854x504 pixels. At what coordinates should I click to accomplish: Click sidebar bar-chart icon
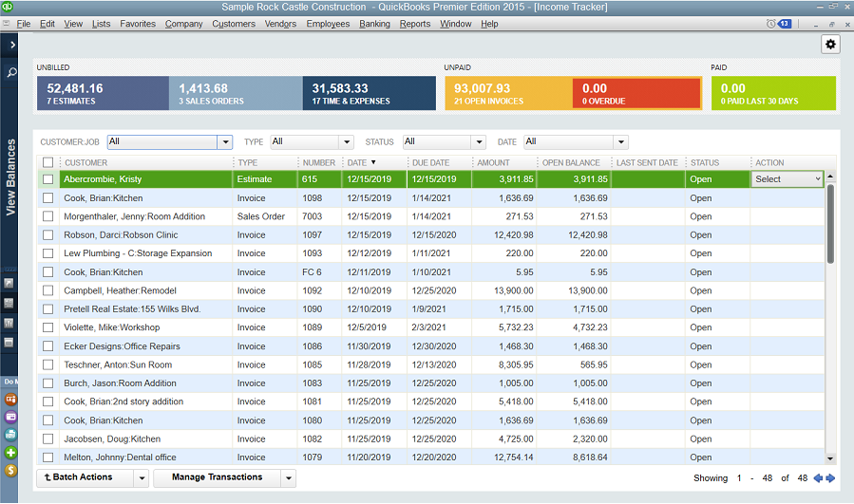9,323
